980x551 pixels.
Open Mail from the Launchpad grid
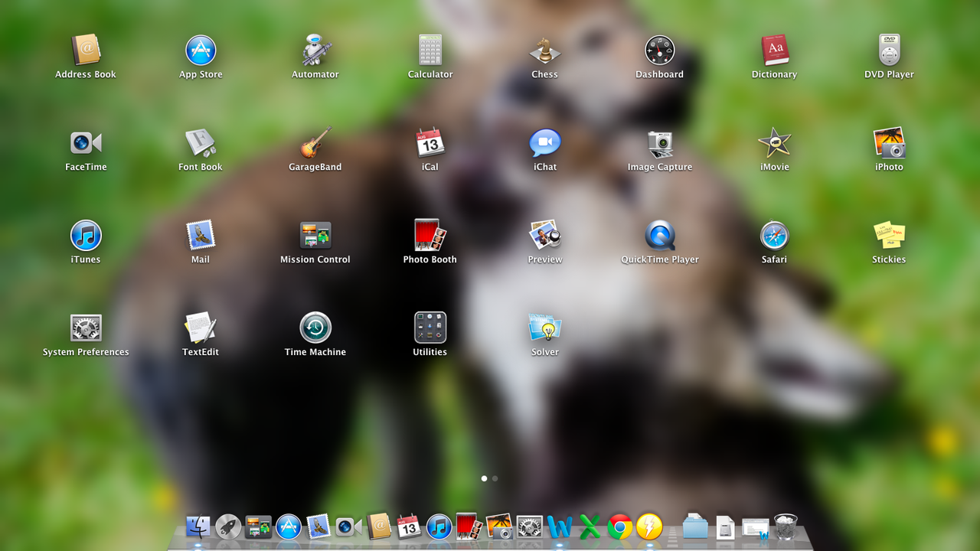pos(201,236)
